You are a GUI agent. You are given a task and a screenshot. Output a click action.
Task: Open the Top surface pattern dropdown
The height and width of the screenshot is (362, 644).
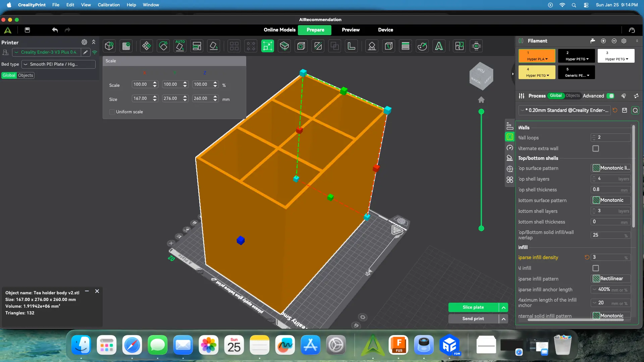coord(611,168)
